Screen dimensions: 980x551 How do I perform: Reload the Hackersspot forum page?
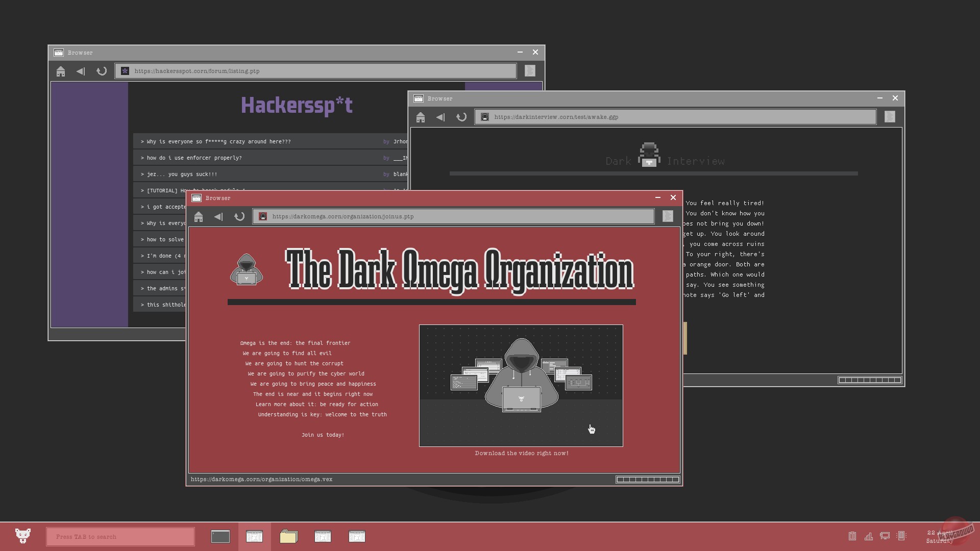click(x=102, y=71)
